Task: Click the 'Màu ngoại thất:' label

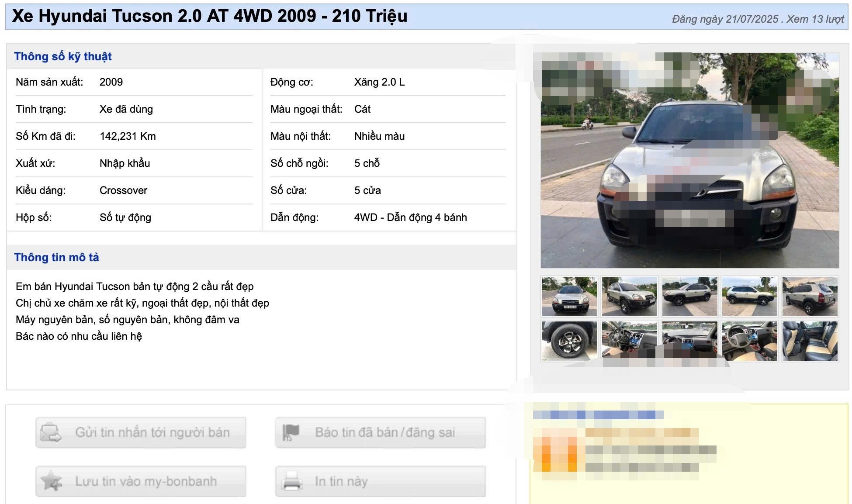Action: point(306,109)
